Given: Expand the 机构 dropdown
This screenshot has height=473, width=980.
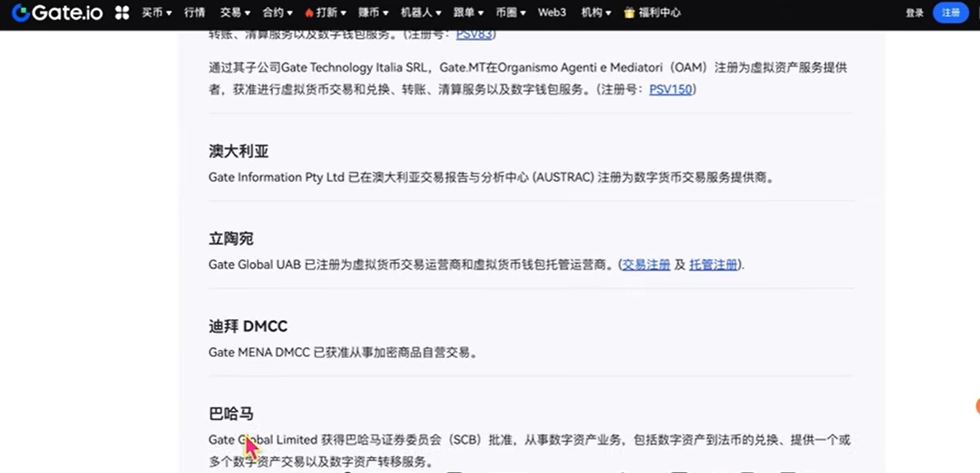Looking at the screenshot, I should (597, 13).
